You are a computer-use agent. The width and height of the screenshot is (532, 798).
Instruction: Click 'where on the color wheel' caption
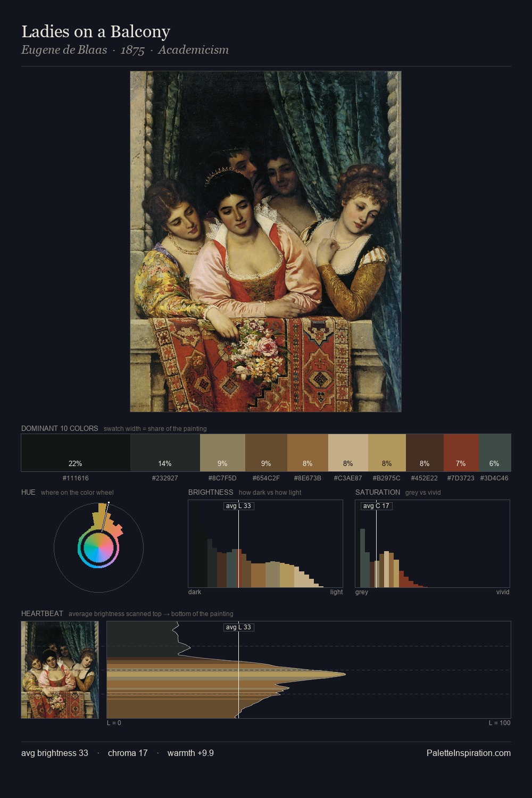[x=77, y=493]
